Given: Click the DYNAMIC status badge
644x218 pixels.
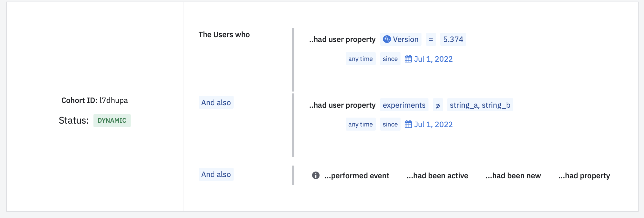Looking at the screenshot, I should 112,120.
